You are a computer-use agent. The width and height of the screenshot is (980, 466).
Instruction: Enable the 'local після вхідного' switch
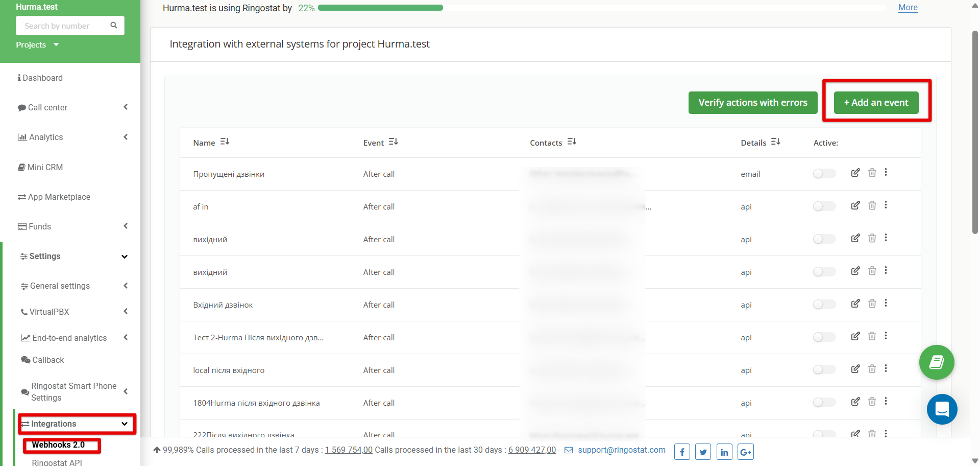click(x=824, y=370)
